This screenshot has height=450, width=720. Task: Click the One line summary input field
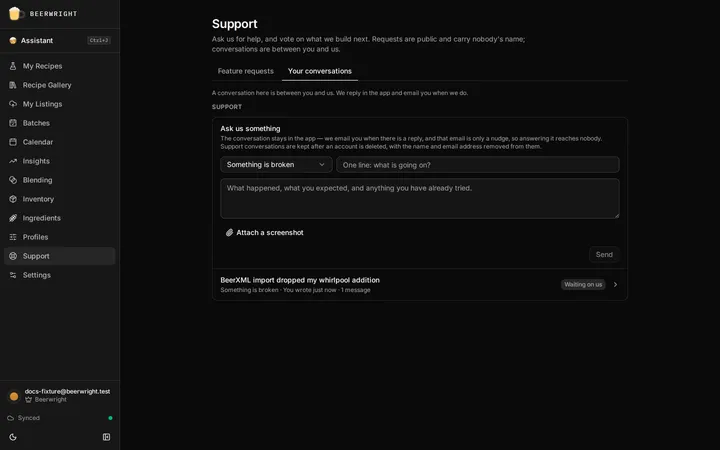tap(478, 165)
